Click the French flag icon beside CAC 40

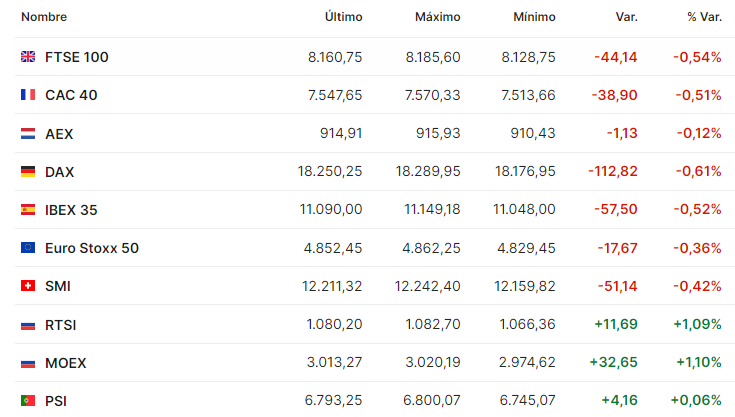point(28,95)
